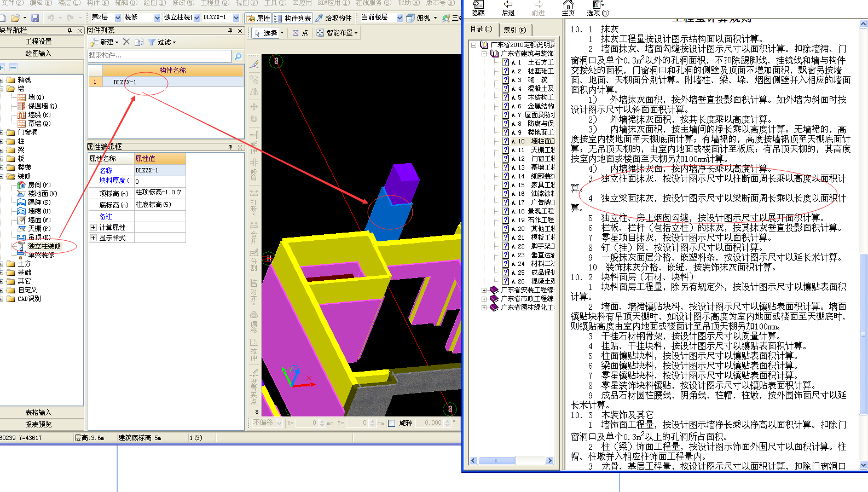This screenshot has width=868, height=492.
Task: Pin the 构件列表 panel
Action: tap(230, 31)
